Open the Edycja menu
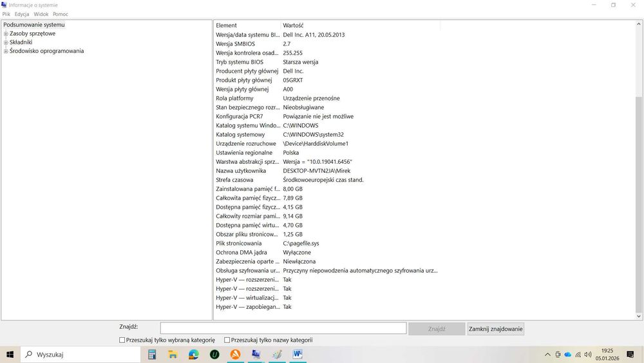 22,14
